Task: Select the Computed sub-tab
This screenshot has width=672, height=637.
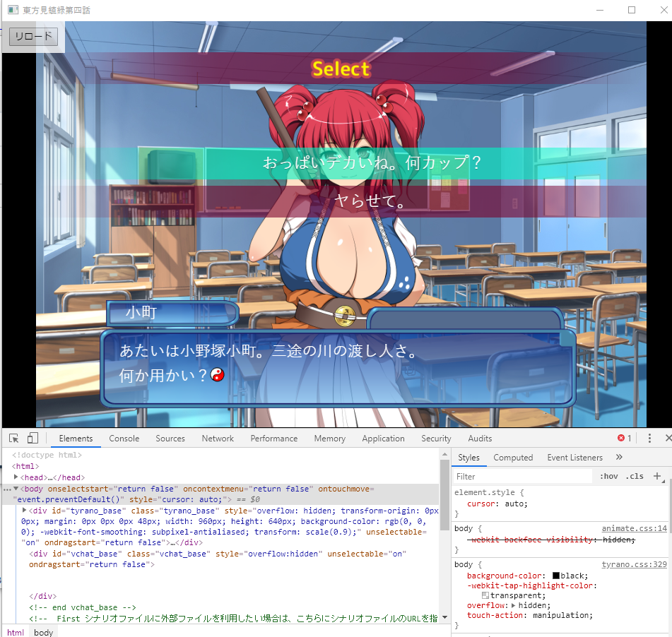Action: [x=513, y=458]
